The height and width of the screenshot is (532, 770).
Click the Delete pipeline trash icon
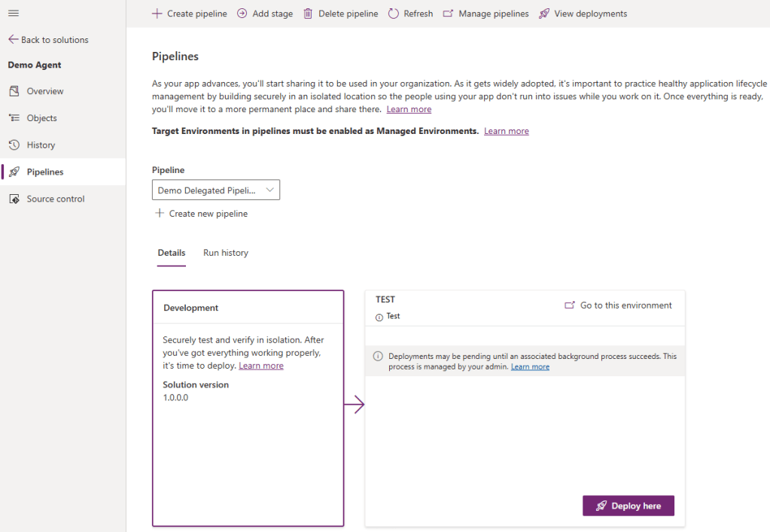tap(308, 14)
